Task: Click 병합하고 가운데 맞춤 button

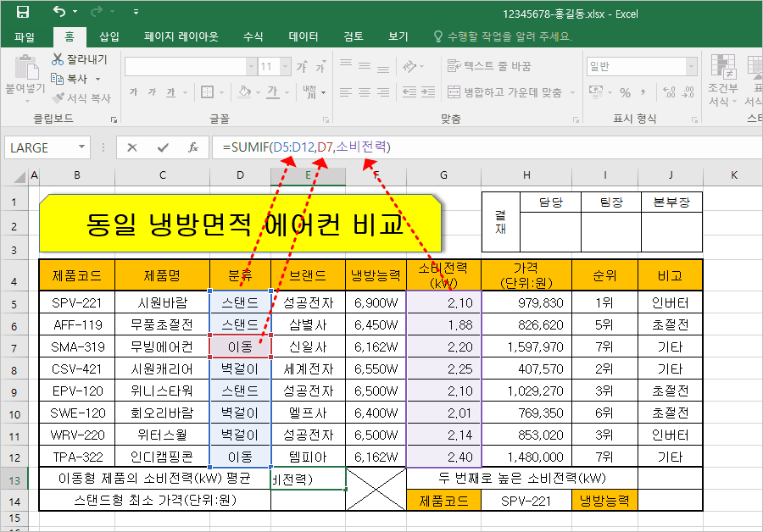Action: [504, 91]
